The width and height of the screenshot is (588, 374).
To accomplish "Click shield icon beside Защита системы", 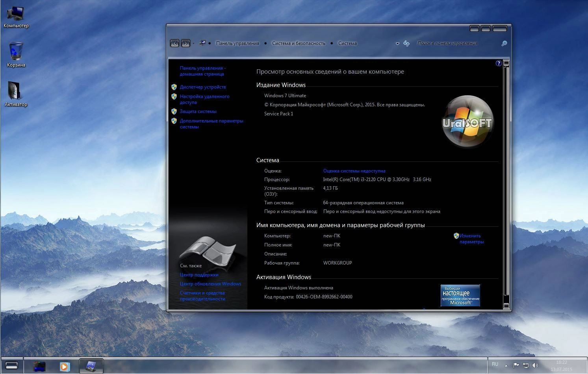I will [x=174, y=111].
